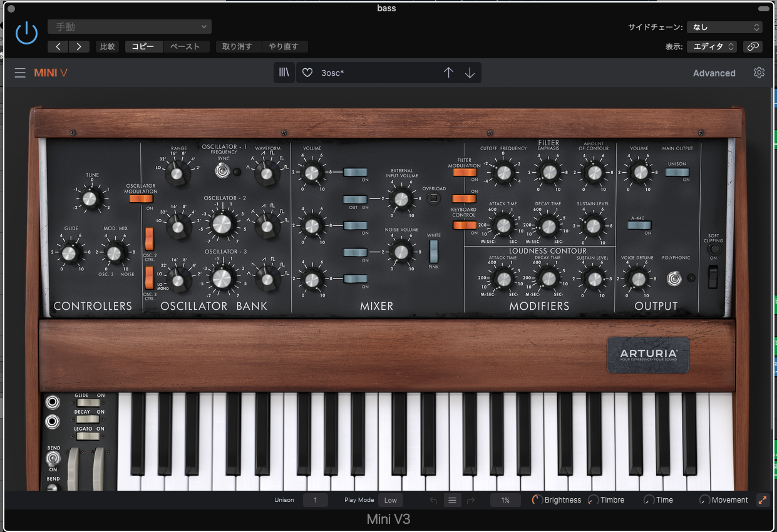The width and height of the screenshot is (777, 532).
Task: Click the Tune knob in Controllers
Action: tap(91, 199)
